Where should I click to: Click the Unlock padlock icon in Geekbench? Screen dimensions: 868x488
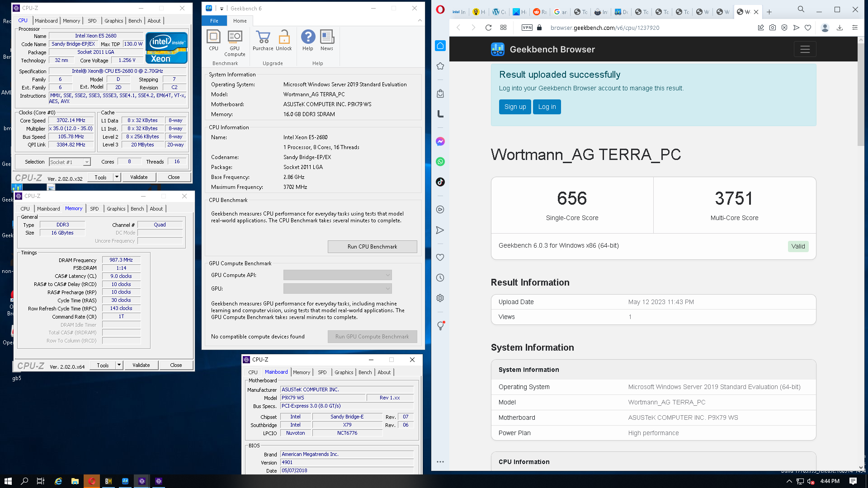284,40
